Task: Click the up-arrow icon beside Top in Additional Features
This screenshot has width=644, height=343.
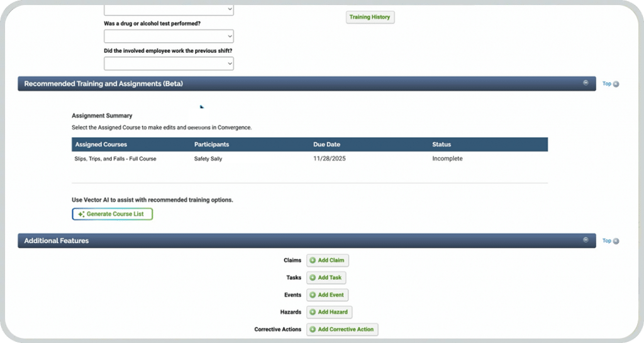Action: 616,241
